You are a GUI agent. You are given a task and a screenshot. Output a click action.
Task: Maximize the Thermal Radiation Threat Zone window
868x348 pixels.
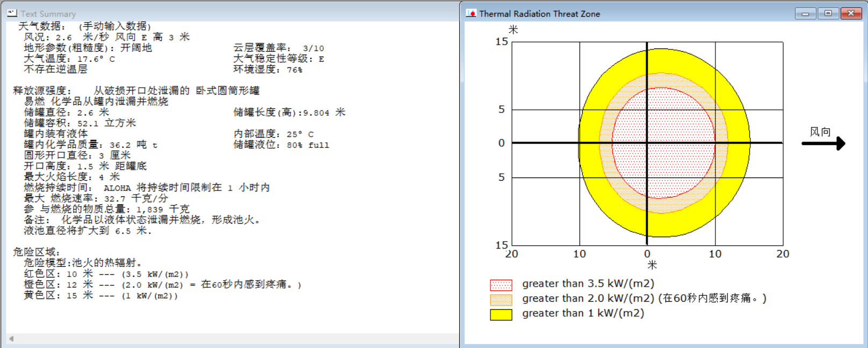[828, 13]
